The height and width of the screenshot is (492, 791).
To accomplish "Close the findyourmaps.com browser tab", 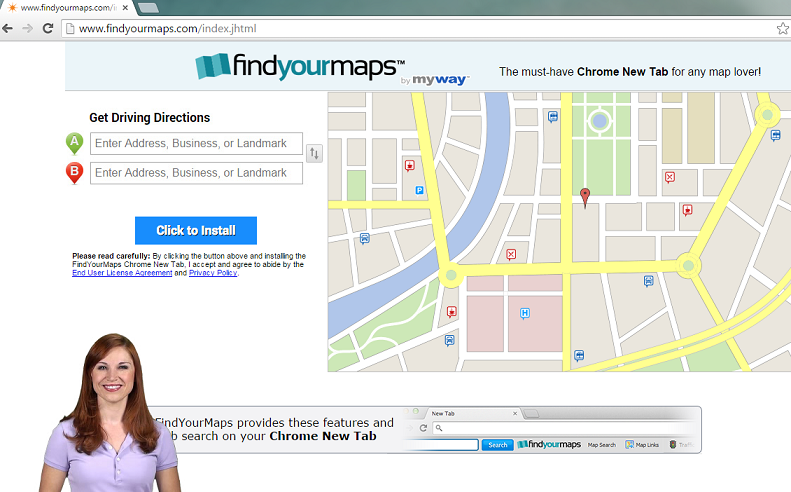I will [125, 8].
